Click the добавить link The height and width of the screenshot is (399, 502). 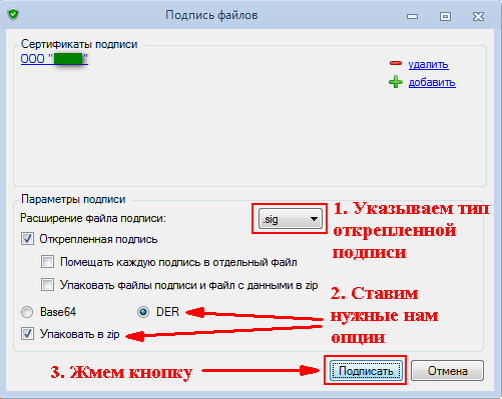pos(432,82)
